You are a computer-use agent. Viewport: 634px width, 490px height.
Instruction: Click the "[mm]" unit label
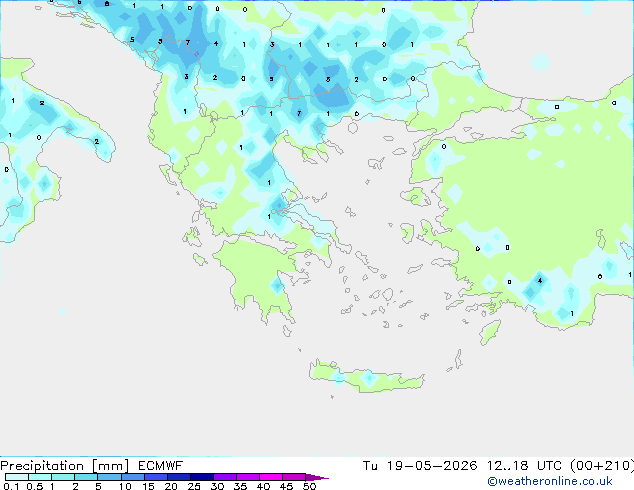(x=110, y=466)
